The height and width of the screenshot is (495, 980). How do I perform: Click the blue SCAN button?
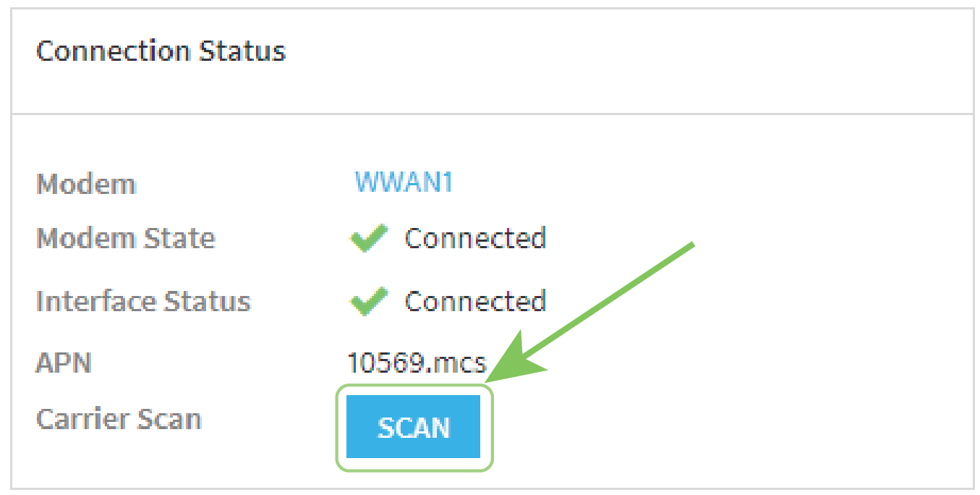[413, 427]
